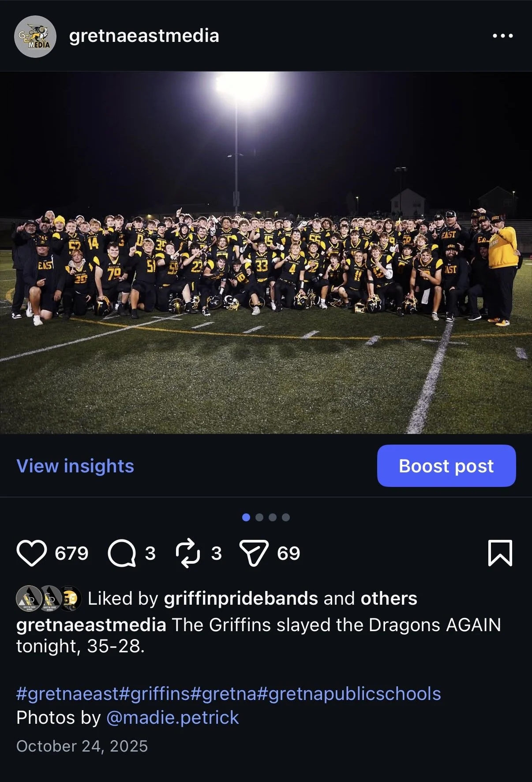View others who liked the post
The height and width of the screenshot is (782, 532).
(x=389, y=599)
